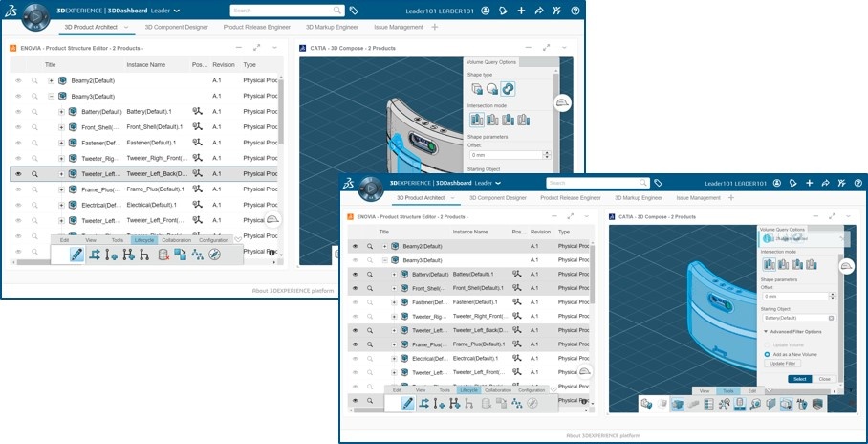Open the compass in the front window
The image size is (868, 444).
tap(372, 189)
